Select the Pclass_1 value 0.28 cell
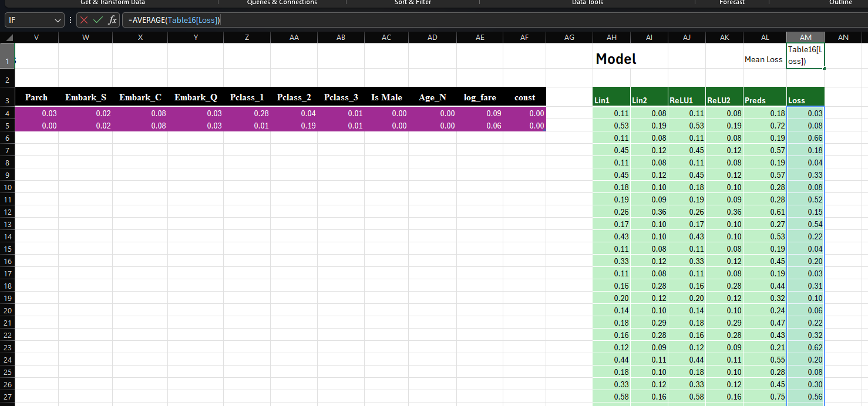Image resolution: width=868 pixels, height=406 pixels. pyautogui.click(x=247, y=113)
